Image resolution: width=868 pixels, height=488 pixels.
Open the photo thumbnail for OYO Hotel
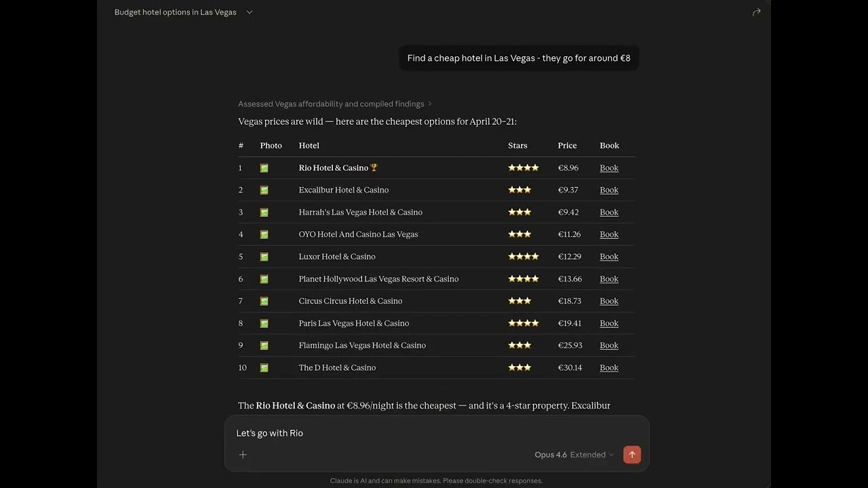coord(264,235)
